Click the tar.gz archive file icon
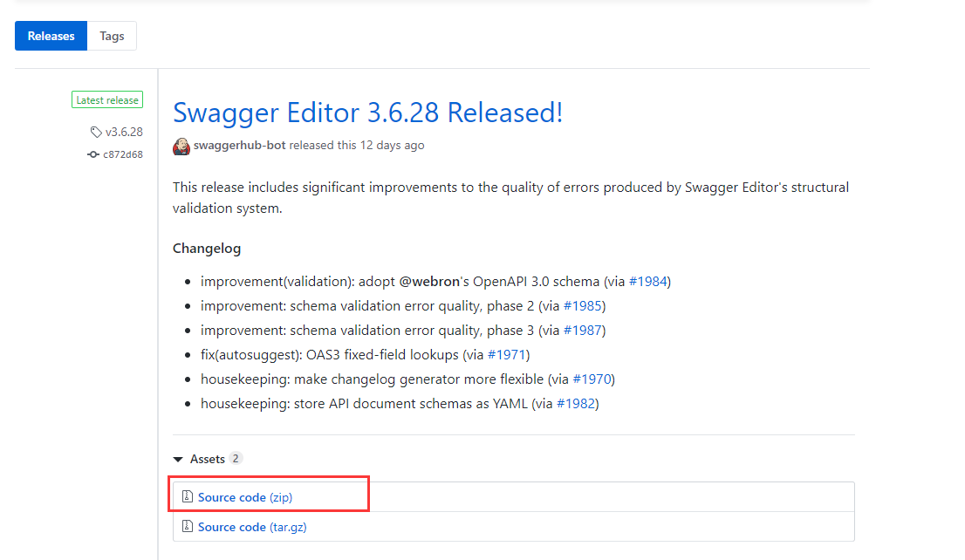This screenshot has width=965, height=560. (x=188, y=526)
